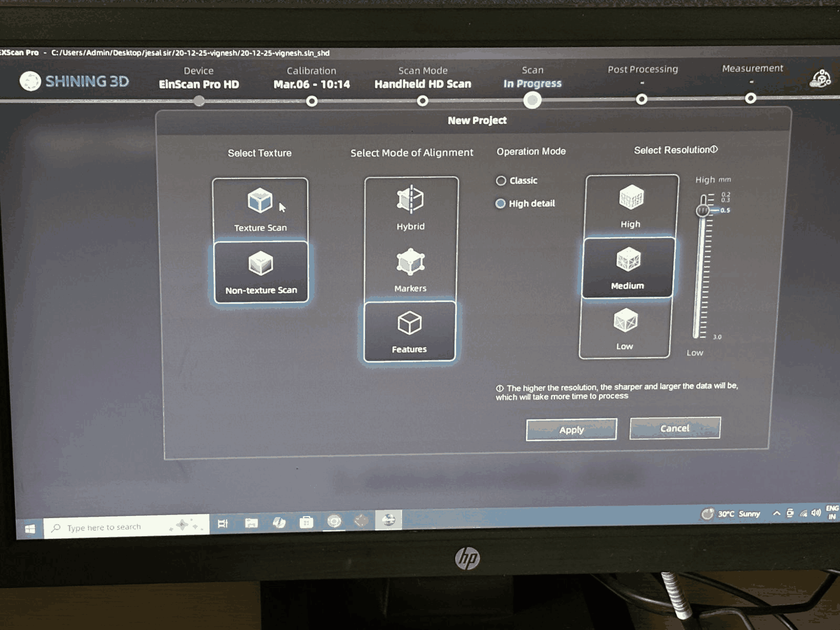This screenshot has height=630, width=840.
Task: Click the Apply button
Action: tap(571, 430)
